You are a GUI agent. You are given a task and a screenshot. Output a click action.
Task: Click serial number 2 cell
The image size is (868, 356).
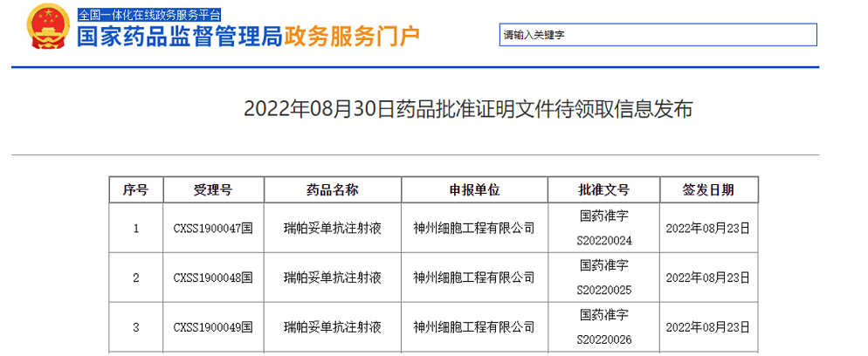coord(136,277)
